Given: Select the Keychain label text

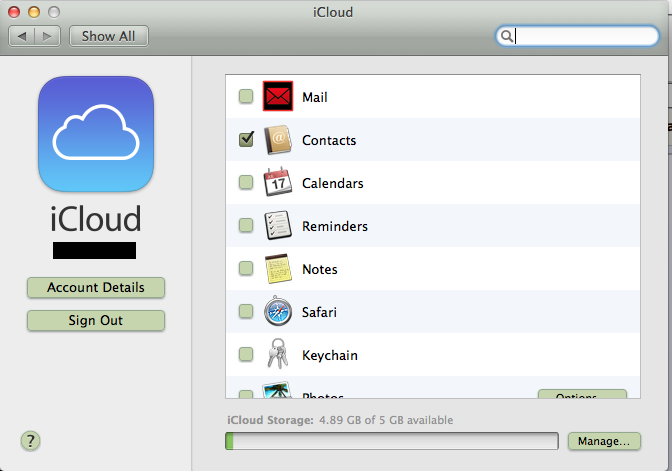Looking at the screenshot, I should (330, 355).
